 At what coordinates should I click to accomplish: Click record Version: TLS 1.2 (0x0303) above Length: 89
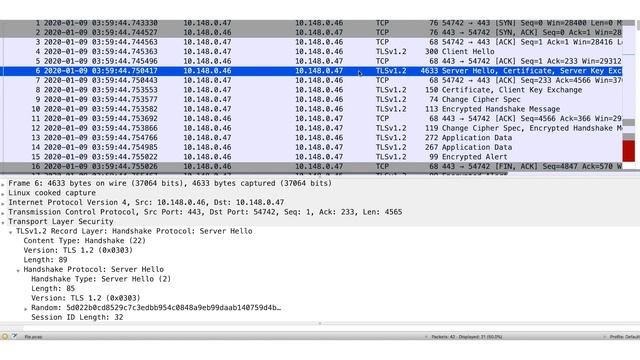[x=78, y=250]
